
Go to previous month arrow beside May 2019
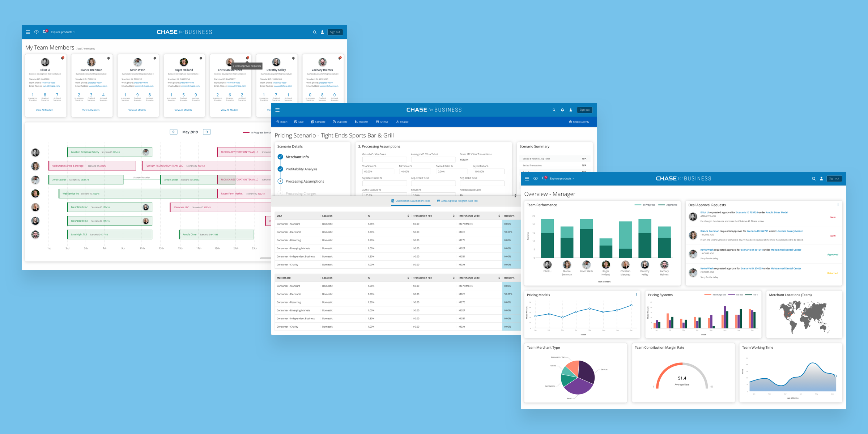point(174,132)
